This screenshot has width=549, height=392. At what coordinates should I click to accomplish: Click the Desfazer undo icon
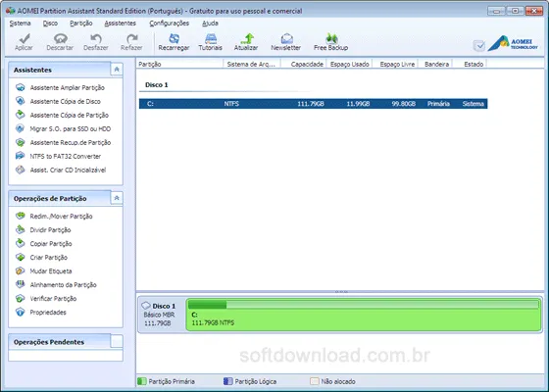96,38
